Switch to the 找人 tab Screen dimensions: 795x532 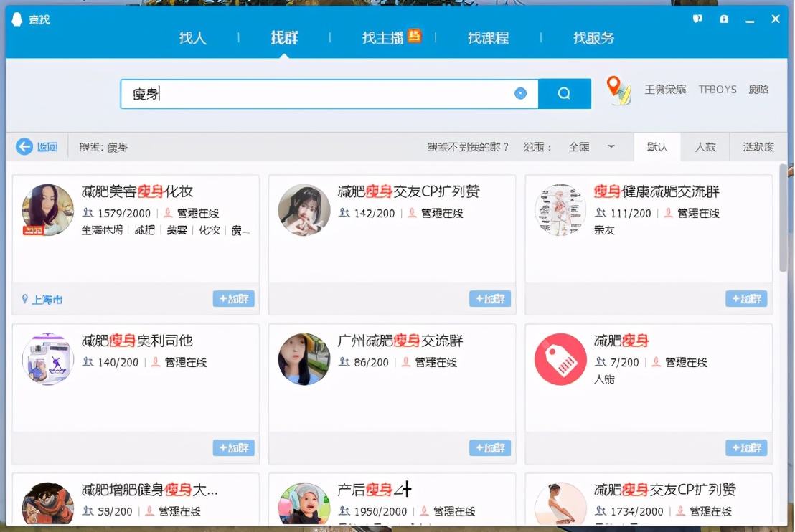[192, 38]
